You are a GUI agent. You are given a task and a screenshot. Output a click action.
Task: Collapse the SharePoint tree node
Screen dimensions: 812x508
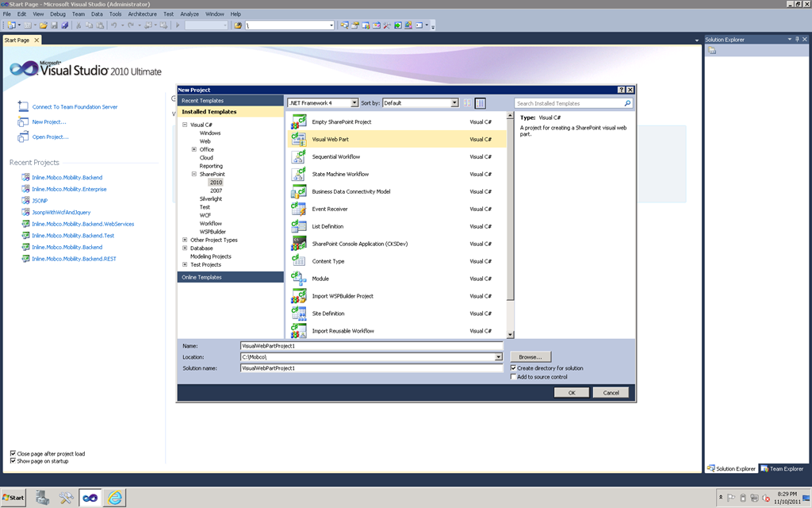[x=194, y=174]
